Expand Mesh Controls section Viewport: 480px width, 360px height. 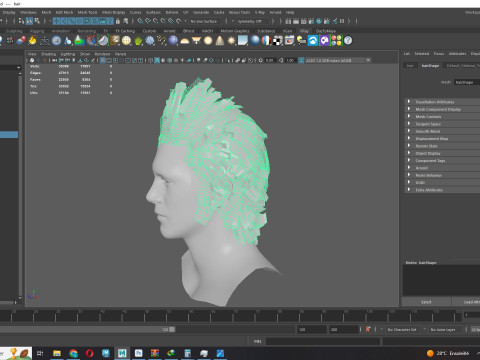coord(442,116)
